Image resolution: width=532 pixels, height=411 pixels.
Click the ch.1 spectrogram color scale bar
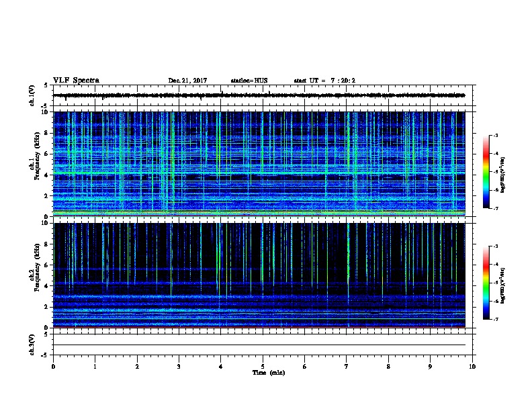[x=486, y=172]
